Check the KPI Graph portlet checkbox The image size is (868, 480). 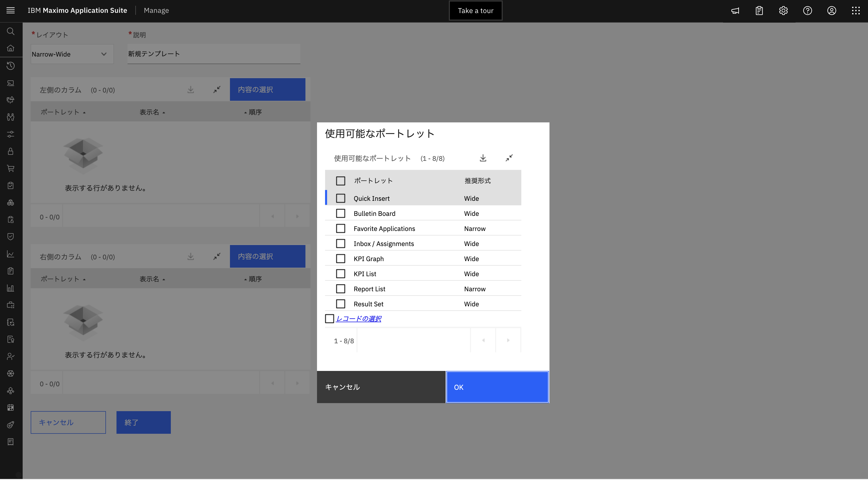[340, 259]
